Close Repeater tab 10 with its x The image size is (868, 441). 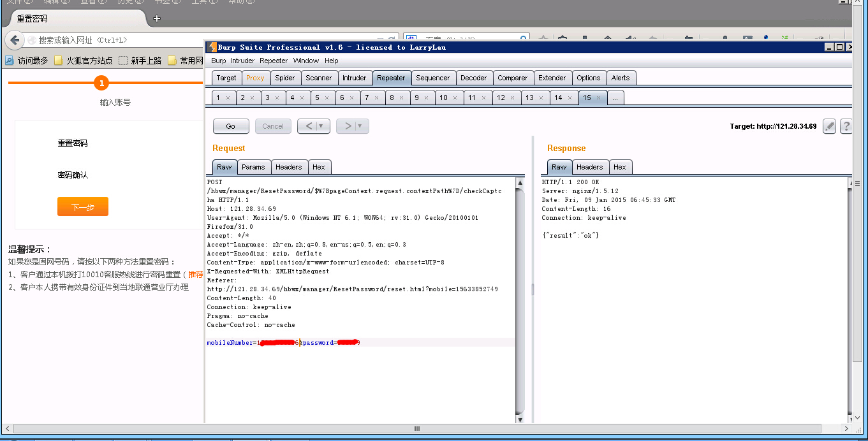pos(455,98)
